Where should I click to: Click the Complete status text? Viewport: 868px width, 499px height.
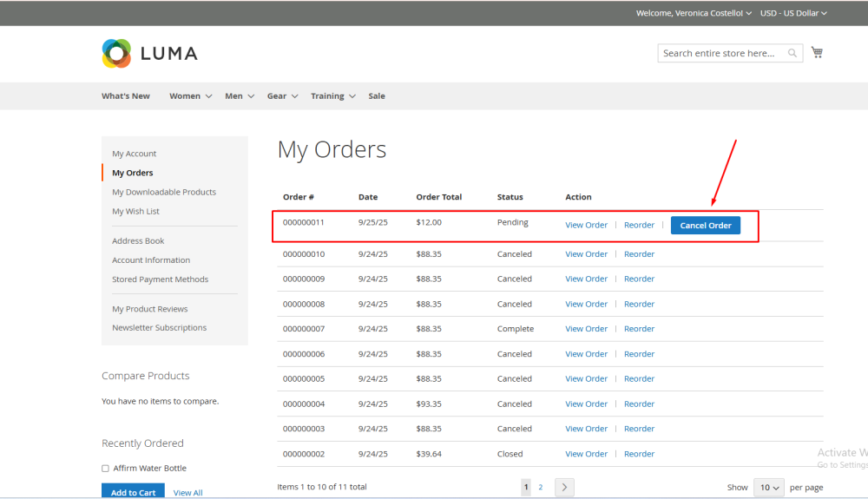click(516, 329)
